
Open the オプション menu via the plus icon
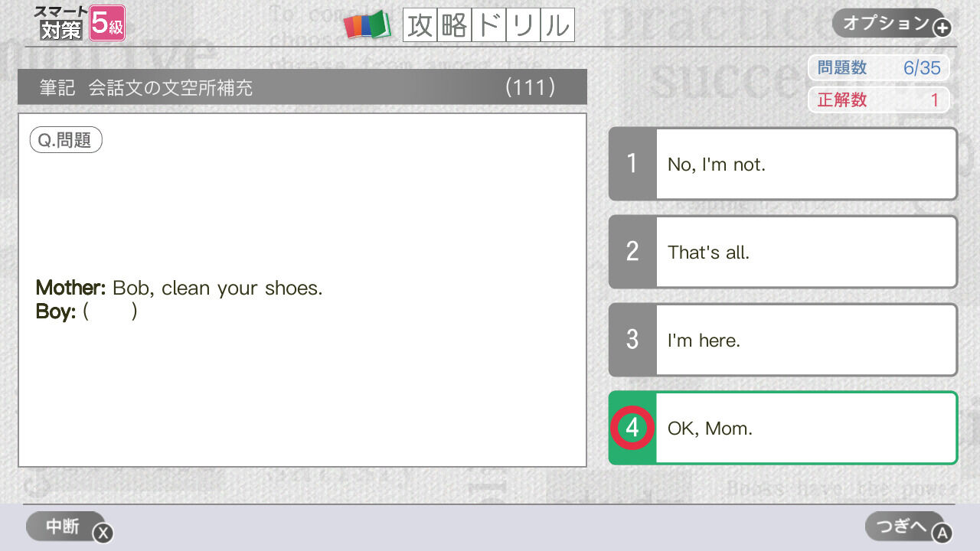coord(941,24)
